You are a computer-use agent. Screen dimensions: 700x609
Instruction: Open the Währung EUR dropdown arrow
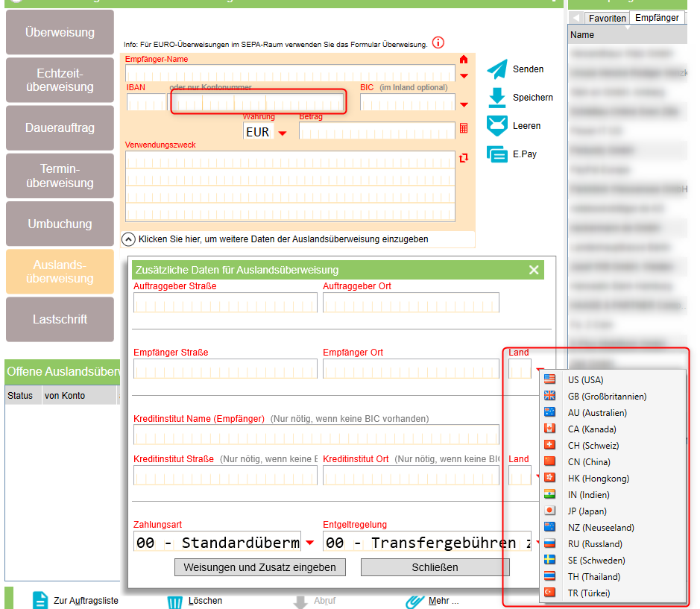pos(282,133)
